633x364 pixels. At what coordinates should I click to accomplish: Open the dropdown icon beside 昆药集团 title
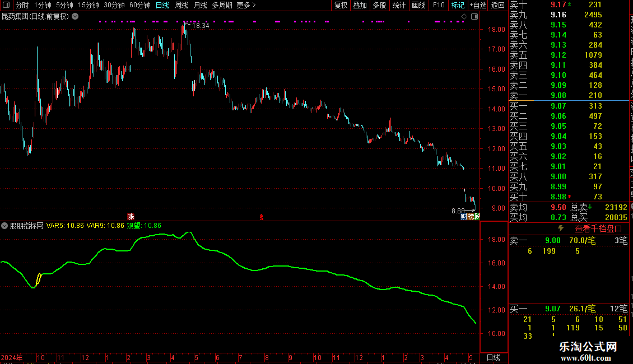pos(75,17)
